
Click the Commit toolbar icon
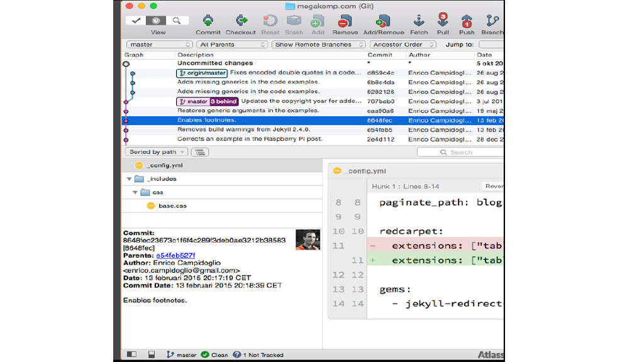point(208,21)
